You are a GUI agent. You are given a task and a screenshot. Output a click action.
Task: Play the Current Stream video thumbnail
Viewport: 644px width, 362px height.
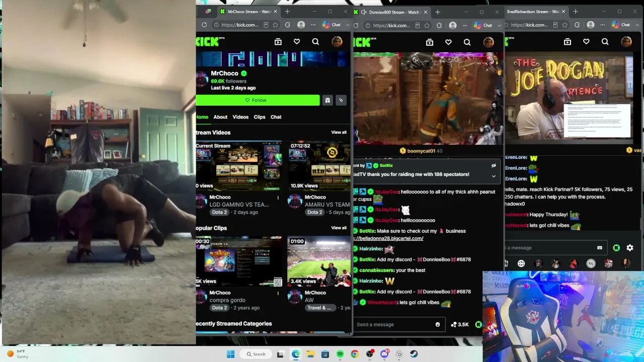239,166
